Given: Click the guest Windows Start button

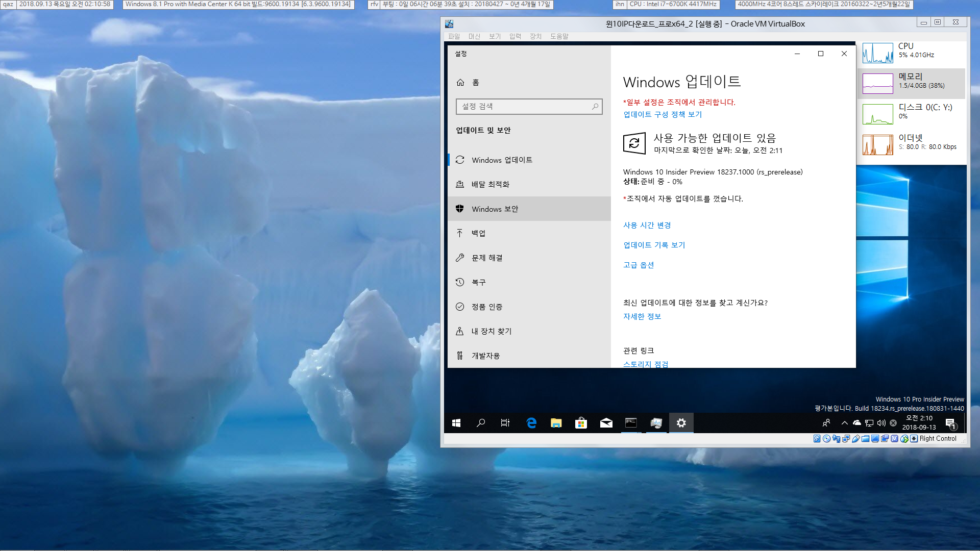Looking at the screenshot, I should [456, 423].
